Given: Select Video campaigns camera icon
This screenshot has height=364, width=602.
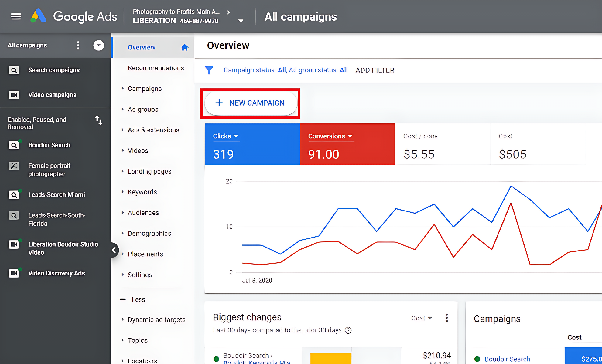Looking at the screenshot, I should point(14,95).
